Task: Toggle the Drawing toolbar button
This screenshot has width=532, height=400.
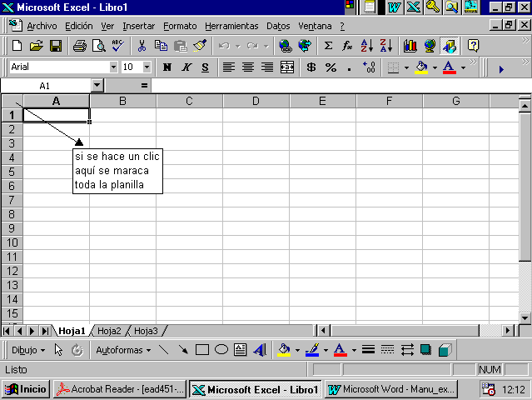Action: [x=449, y=46]
